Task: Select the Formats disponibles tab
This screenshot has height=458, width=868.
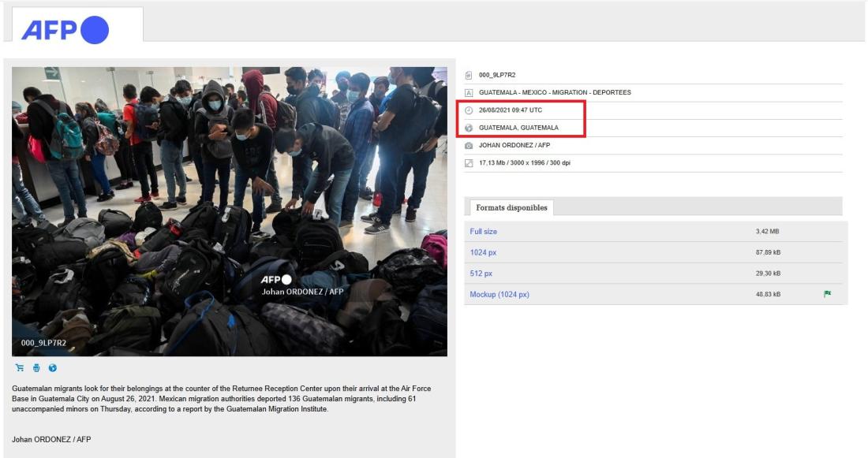Action: coord(513,208)
